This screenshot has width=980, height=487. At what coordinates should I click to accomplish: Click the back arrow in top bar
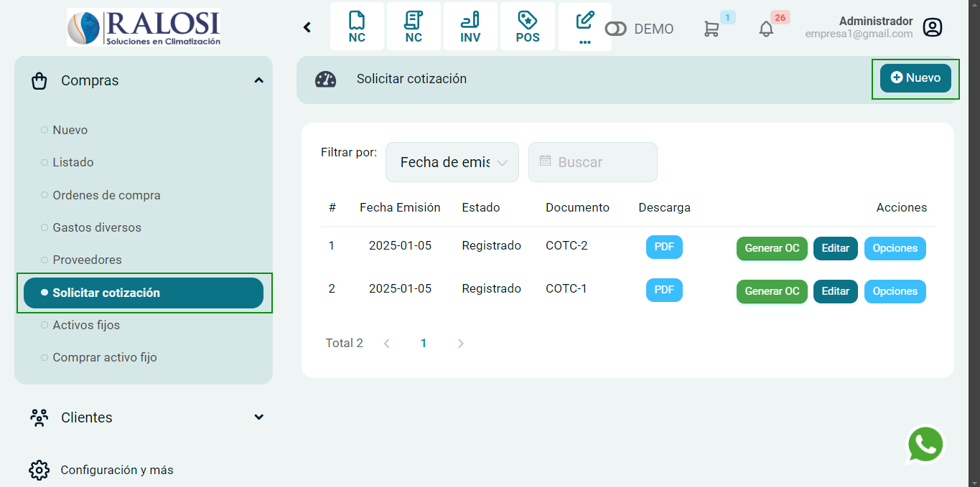307,27
